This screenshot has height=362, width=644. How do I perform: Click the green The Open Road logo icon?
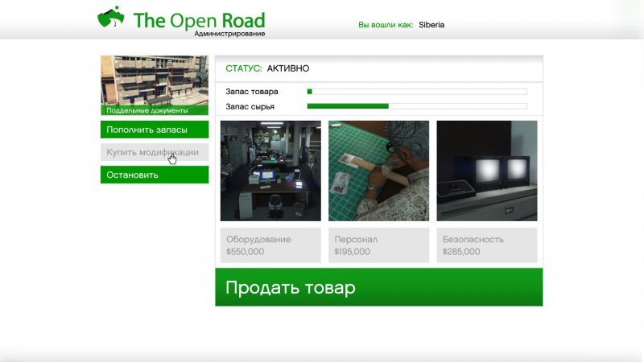click(111, 18)
